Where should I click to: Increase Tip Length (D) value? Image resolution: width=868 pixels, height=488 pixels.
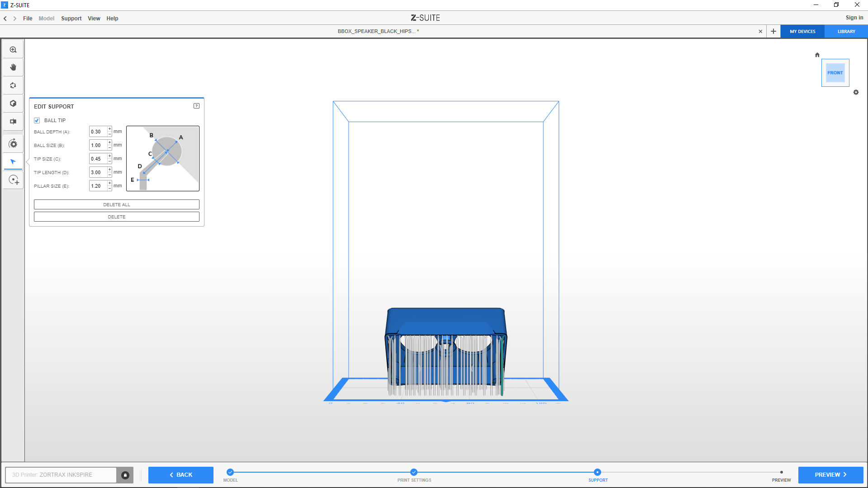point(109,170)
